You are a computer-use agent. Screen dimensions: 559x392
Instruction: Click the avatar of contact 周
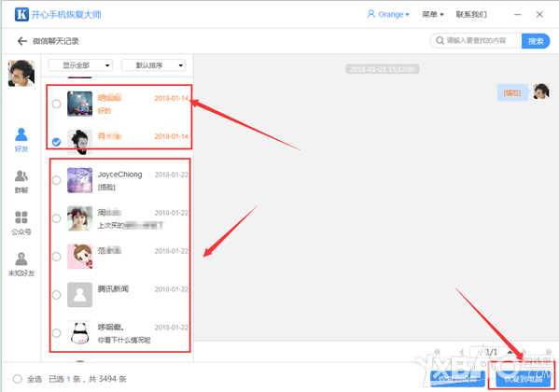click(80, 218)
